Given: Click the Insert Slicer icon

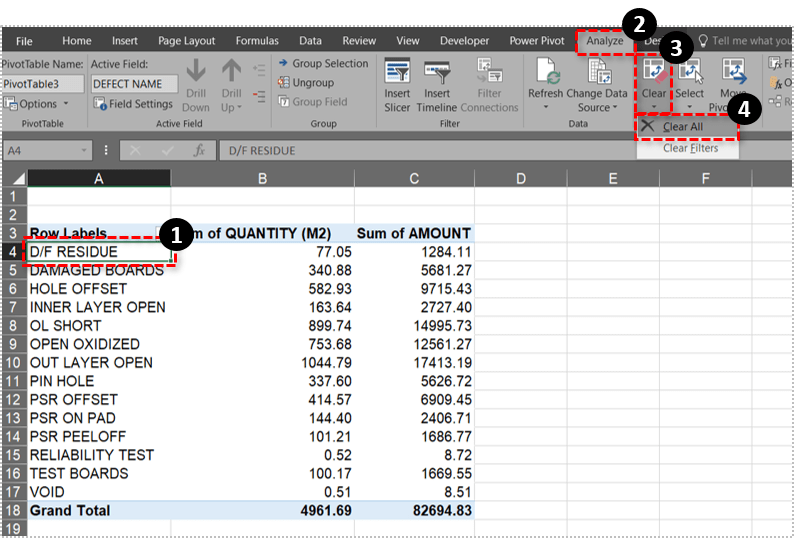Looking at the screenshot, I should tap(397, 74).
